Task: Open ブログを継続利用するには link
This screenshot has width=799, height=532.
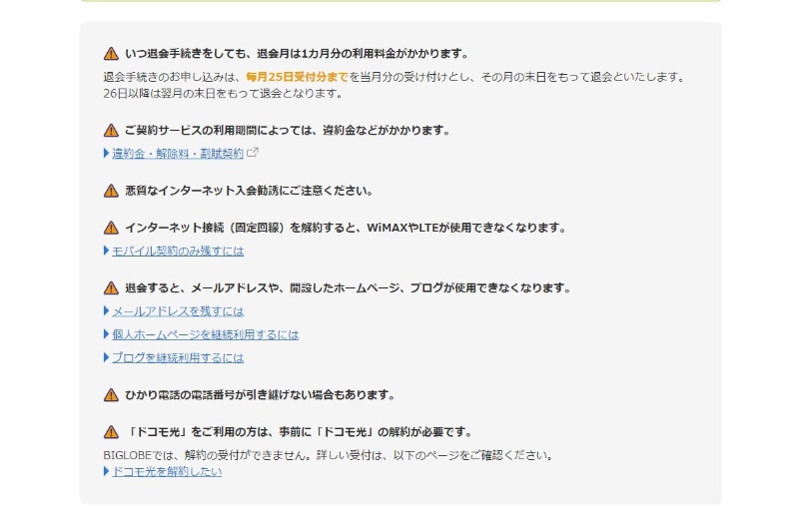Action: (x=178, y=358)
